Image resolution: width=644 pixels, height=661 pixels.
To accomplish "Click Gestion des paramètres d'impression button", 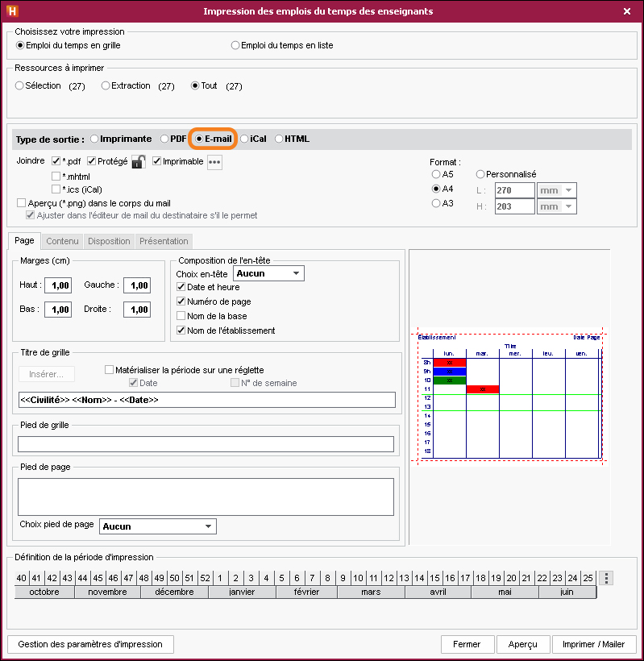I will click(x=90, y=644).
